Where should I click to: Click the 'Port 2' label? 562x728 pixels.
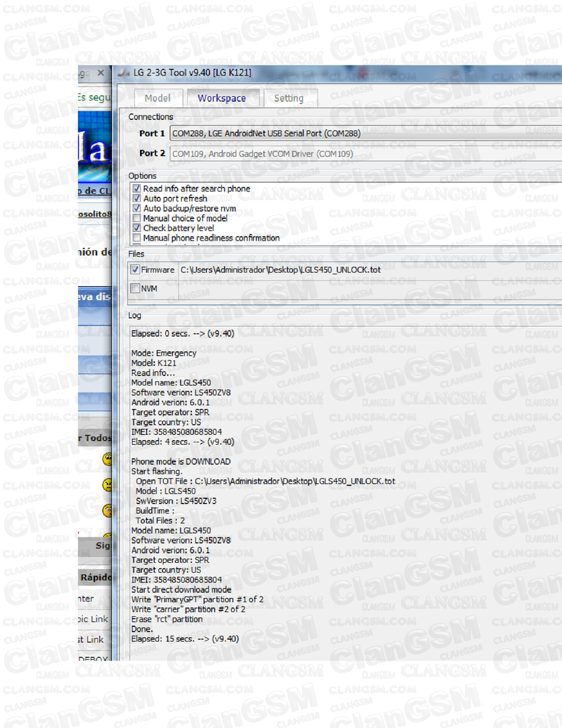152,153
